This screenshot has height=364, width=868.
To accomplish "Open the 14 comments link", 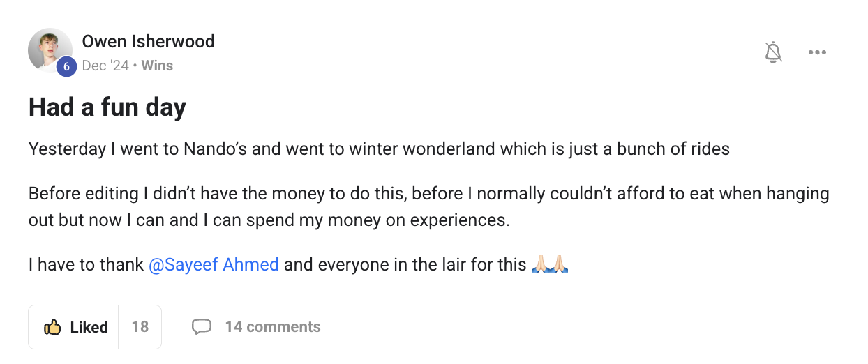I will pos(272,326).
